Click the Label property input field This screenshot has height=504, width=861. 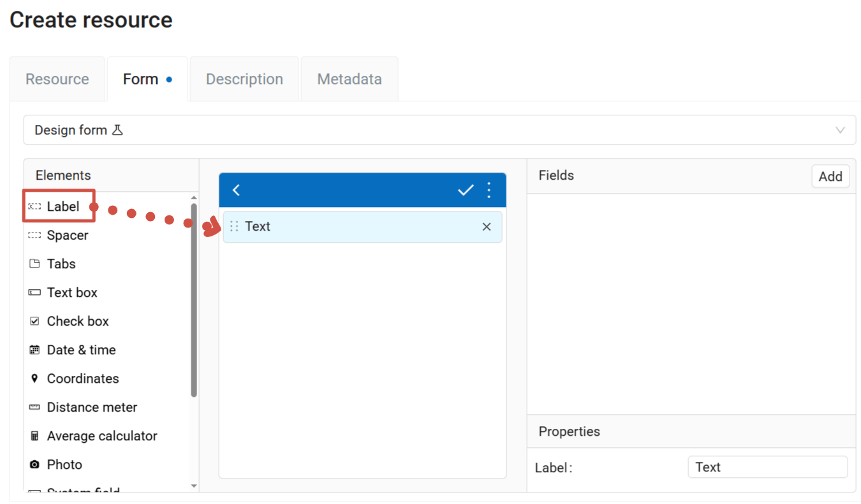[767, 467]
